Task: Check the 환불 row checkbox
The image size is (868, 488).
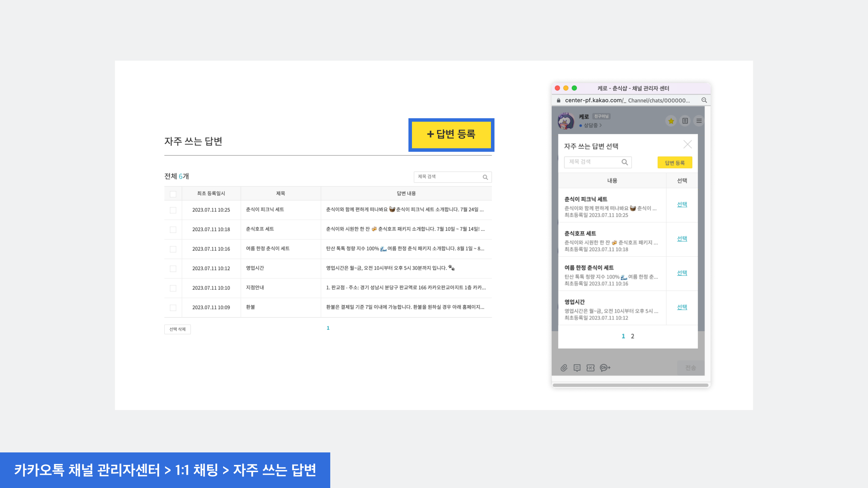Action: [173, 308]
